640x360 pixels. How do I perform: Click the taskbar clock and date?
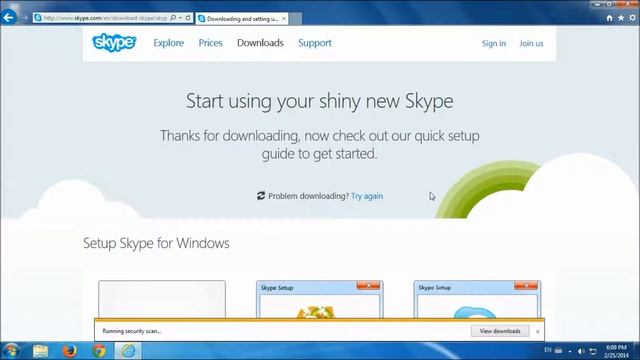pyautogui.click(x=616, y=351)
